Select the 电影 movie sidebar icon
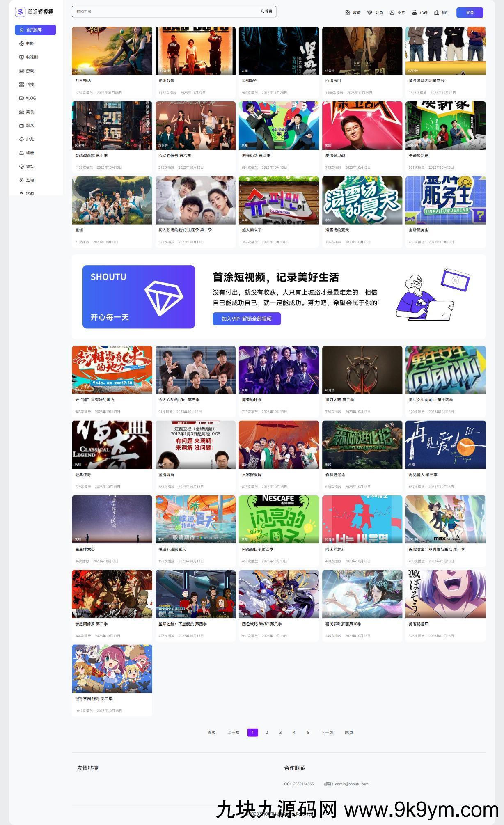This screenshot has height=825, width=504. coord(22,44)
